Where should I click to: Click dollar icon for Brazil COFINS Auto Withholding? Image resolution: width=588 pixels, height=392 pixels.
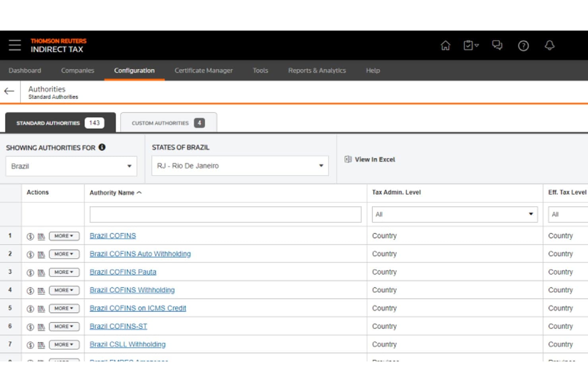coord(30,254)
